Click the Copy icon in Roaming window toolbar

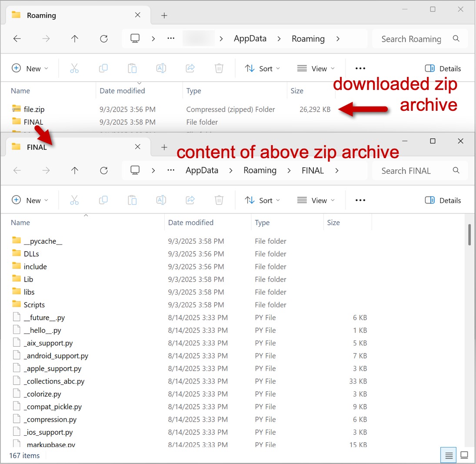coord(103,68)
